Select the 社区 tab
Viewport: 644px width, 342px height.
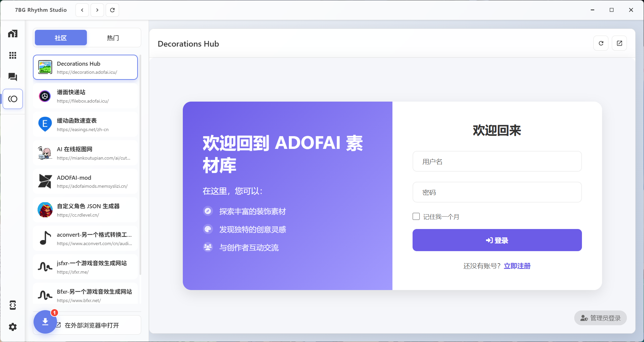(60, 38)
